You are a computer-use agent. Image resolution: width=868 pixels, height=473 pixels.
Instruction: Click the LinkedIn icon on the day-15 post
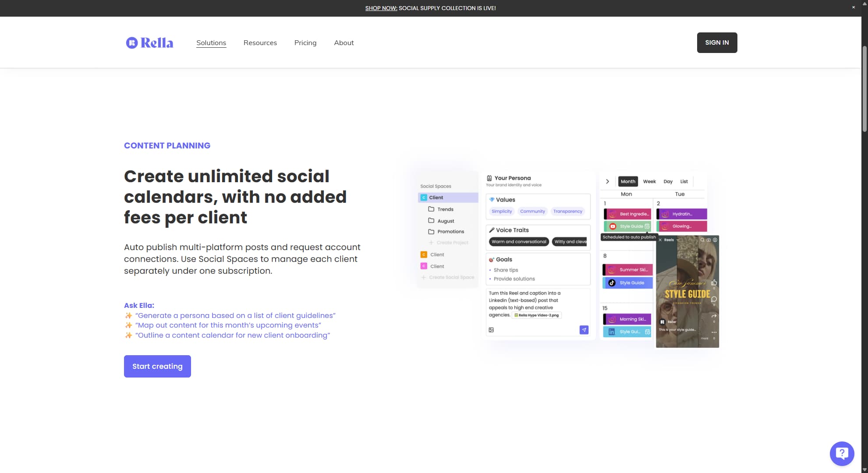(x=612, y=332)
